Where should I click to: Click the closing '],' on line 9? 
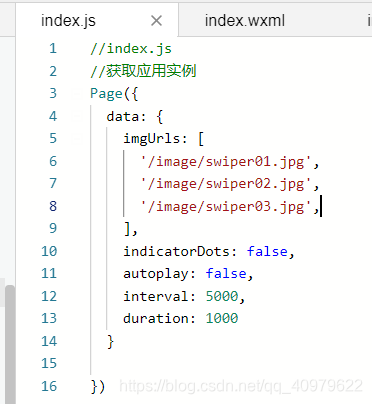pyautogui.click(x=130, y=229)
